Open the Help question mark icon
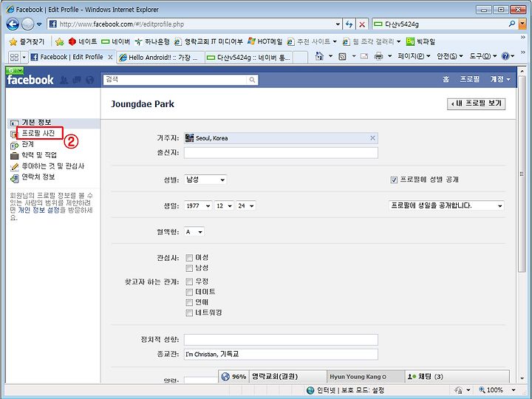This screenshot has width=532, height=399. [505, 56]
